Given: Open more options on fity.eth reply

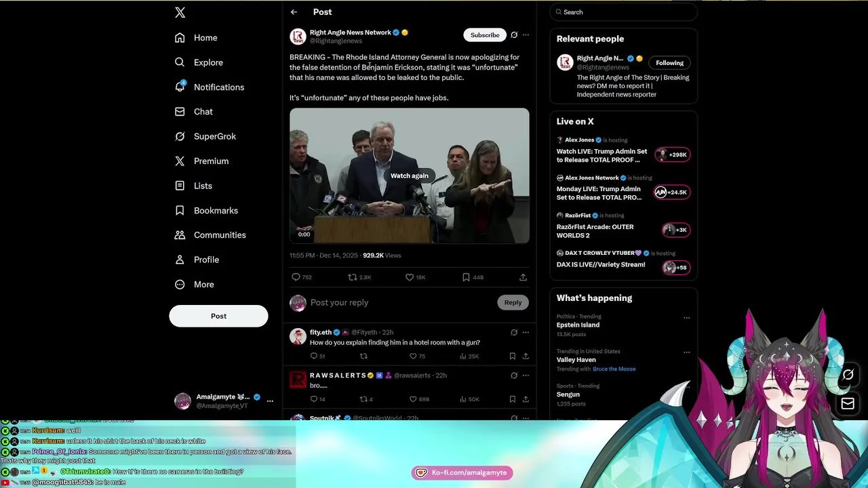Looking at the screenshot, I should [x=526, y=333].
